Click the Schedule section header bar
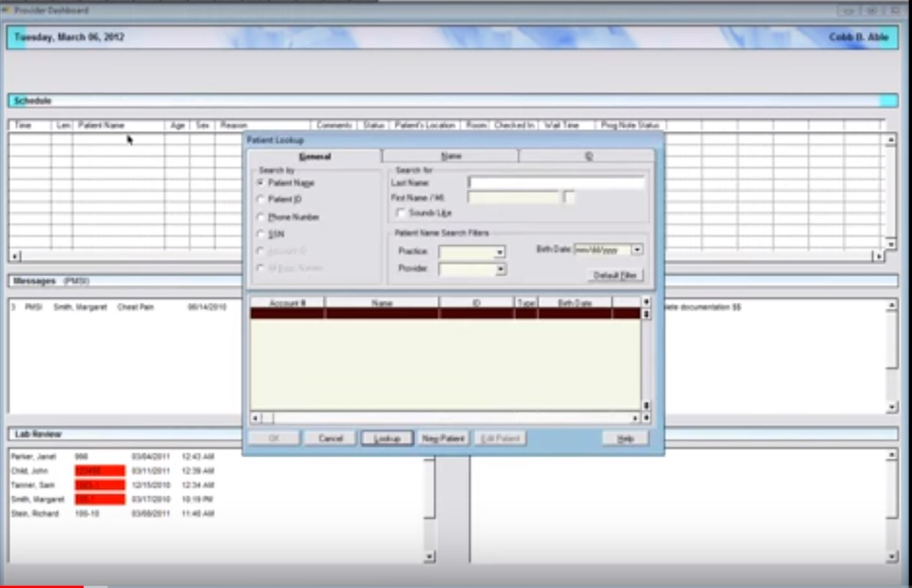Image resolution: width=912 pixels, height=588 pixels. (453, 101)
